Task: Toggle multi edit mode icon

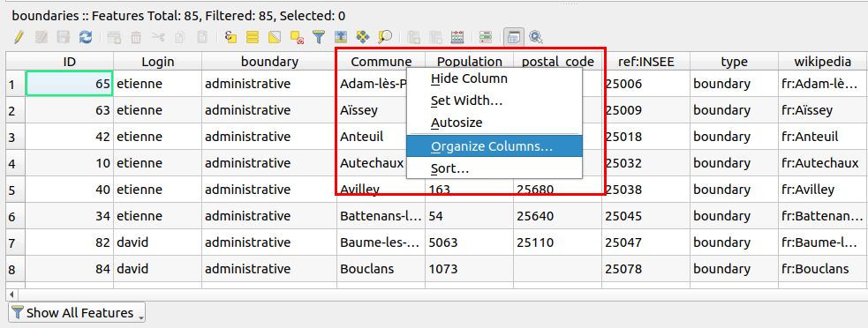Action: pyautogui.click(x=41, y=37)
